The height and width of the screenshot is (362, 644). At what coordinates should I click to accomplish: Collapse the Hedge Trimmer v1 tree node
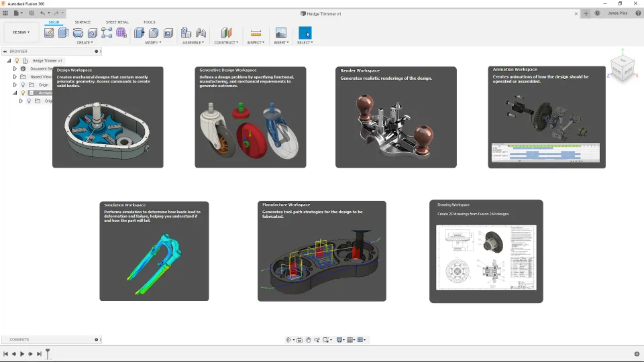point(9,60)
